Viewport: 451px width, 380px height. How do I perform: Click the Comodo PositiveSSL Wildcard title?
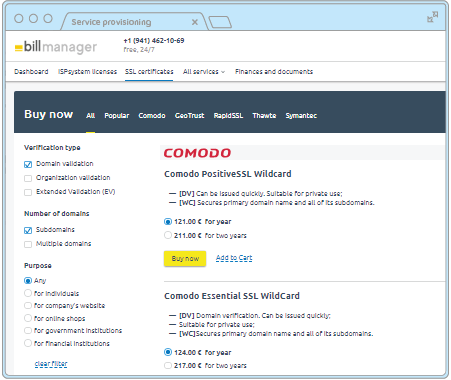228,174
